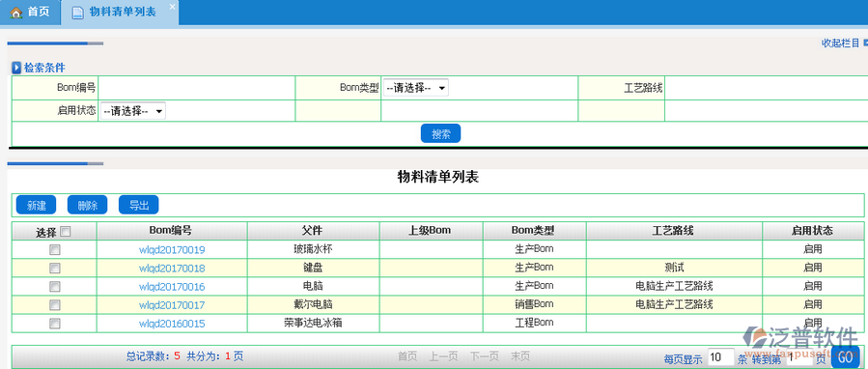Check the box for wlqd20170019 row
This screenshot has height=369, width=868.
tap(54, 250)
